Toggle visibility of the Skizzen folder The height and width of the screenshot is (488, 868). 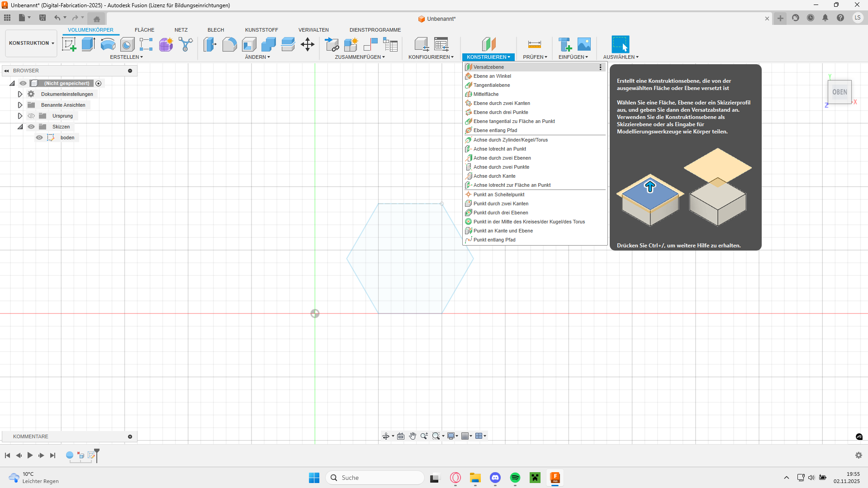[31, 127]
